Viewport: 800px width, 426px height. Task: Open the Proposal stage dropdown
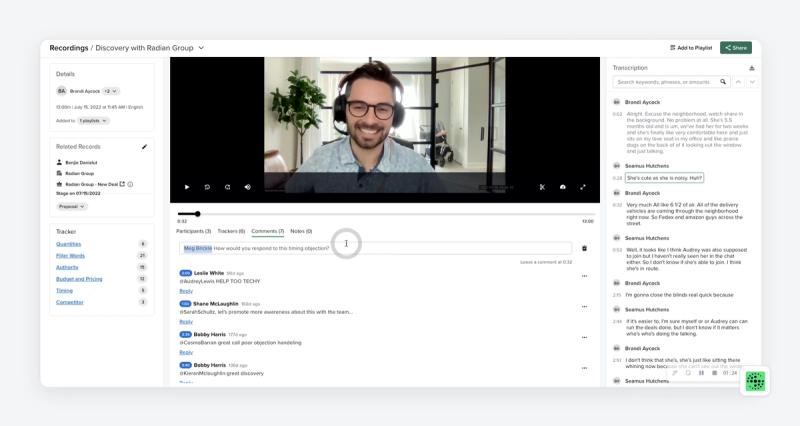[72, 207]
